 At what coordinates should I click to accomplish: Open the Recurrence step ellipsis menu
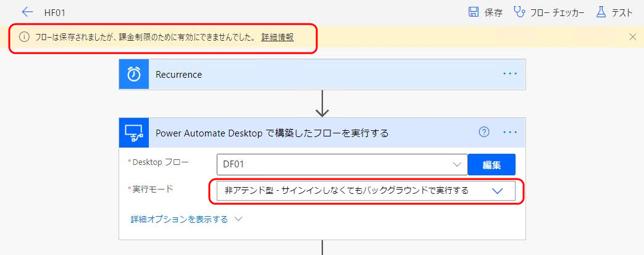click(510, 74)
